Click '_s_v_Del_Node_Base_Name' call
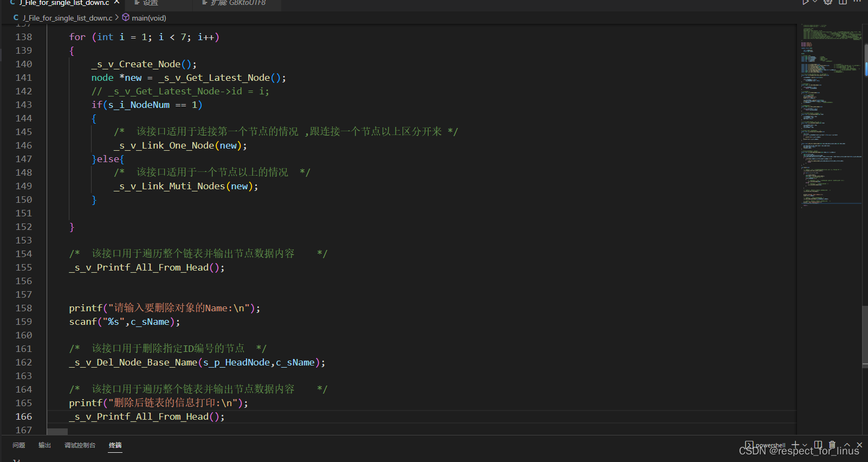Image resolution: width=868 pixels, height=462 pixels. (x=133, y=362)
